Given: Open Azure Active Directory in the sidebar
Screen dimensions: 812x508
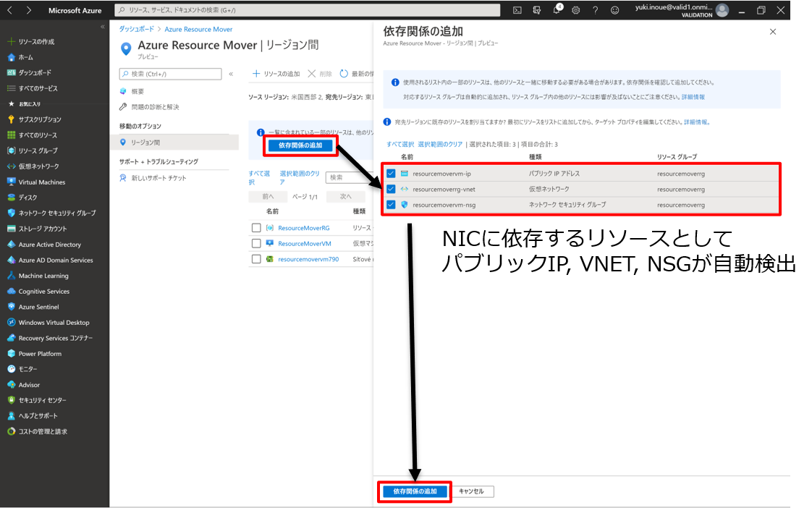Looking at the screenshot, I should point(45,245).
